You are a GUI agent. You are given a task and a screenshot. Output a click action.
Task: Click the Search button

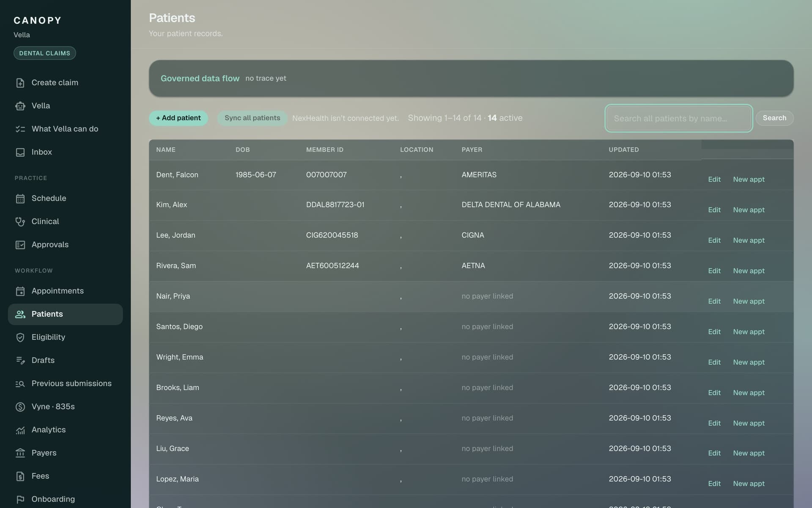(x=774, y=118)
